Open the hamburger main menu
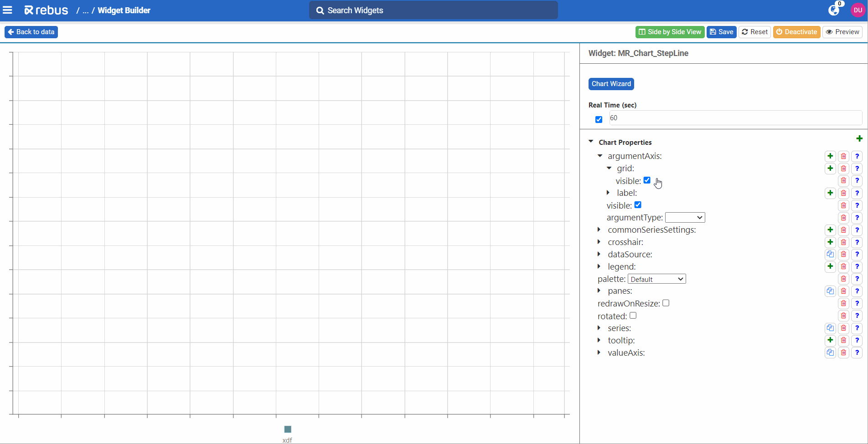Screen dimensions: 868x444 click(8, 10)
